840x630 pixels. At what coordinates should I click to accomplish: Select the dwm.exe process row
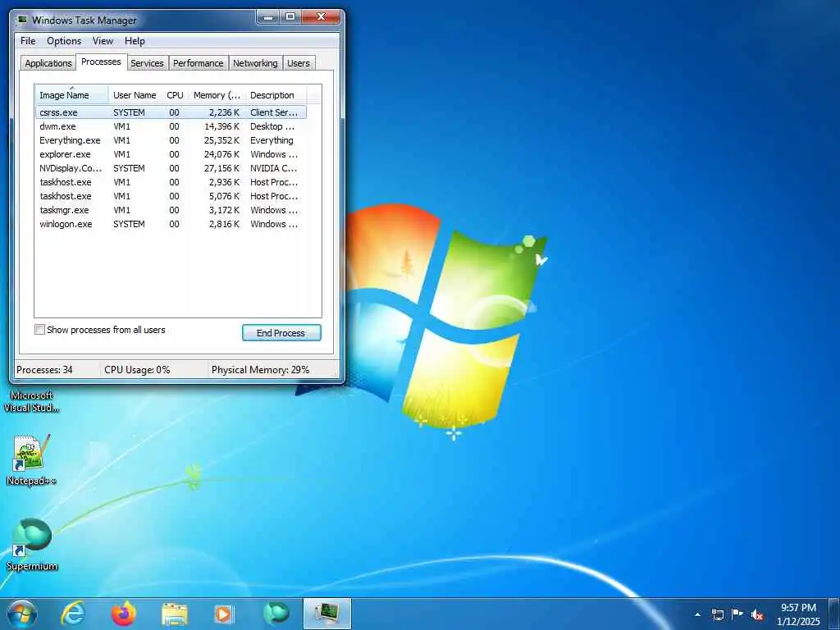tap(171, 126)
